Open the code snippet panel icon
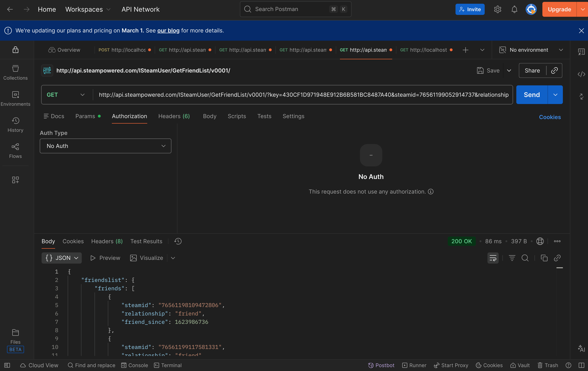The image size is (588, 371). 581,74
